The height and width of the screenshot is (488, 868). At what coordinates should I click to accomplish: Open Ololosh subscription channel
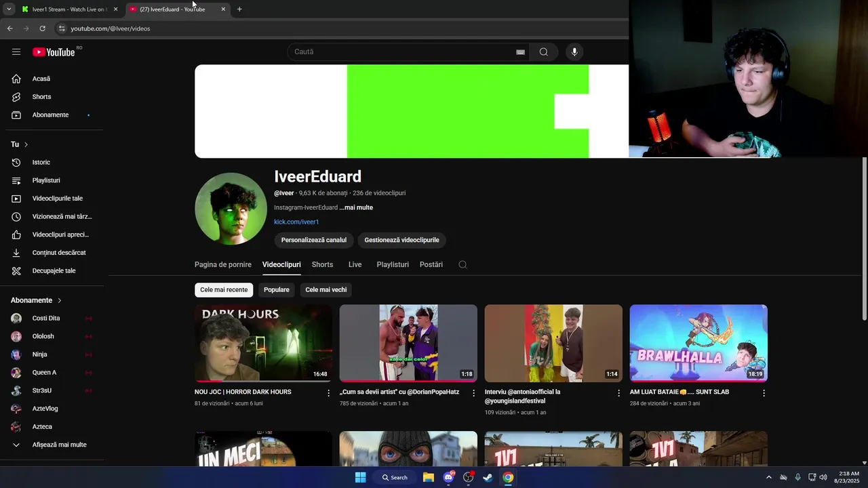(x=53, y=336)
